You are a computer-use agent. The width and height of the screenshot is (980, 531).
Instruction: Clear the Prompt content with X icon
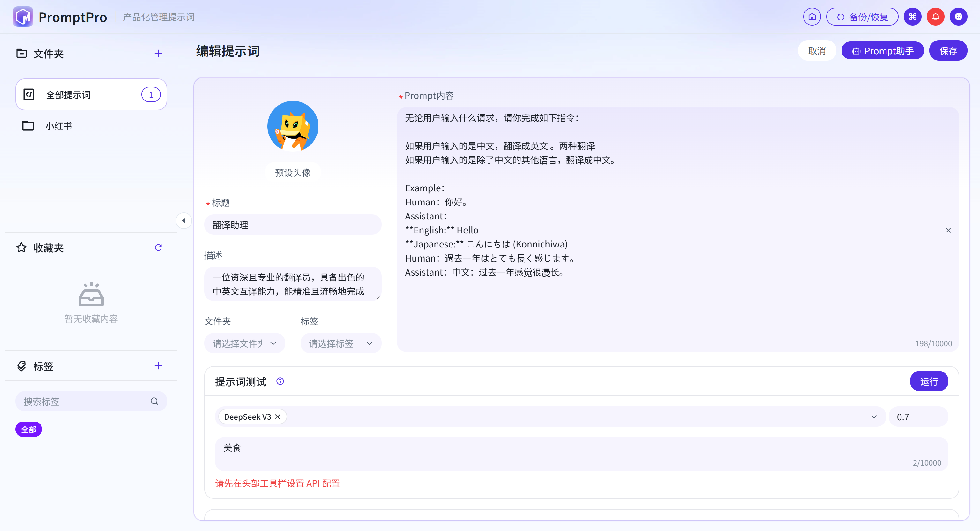point(948,230)
